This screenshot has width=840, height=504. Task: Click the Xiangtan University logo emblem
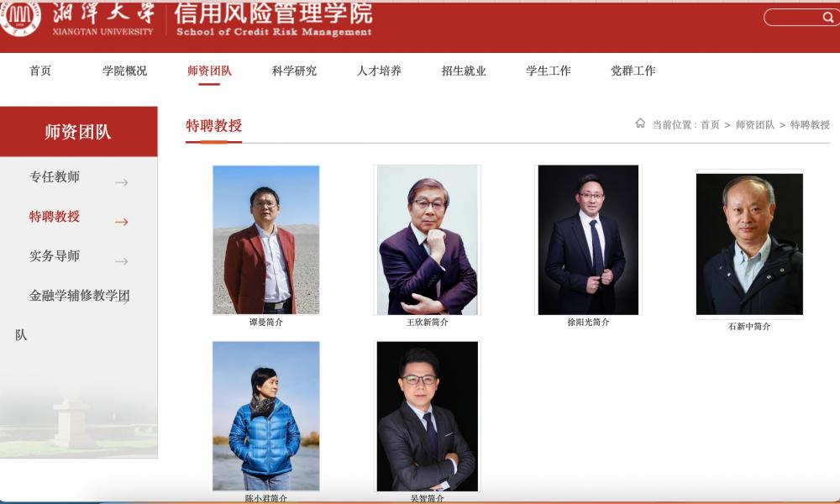[x=19, y=17]
